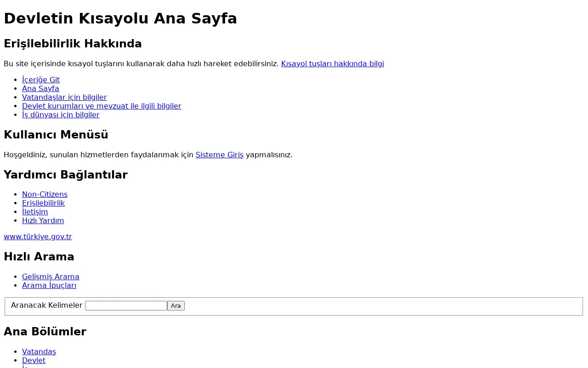The image size is (588, 368).
Task: Select the Hızlı Arama heading
Action: tap(39, 257)
